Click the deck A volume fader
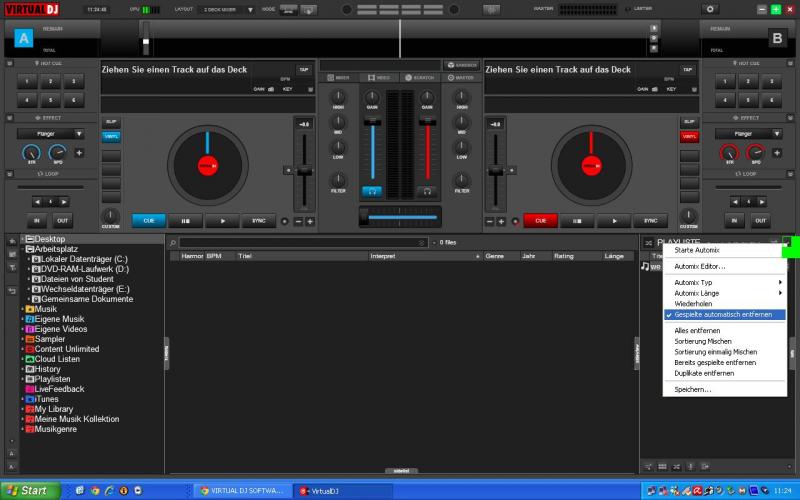The width and height of the screenshot is (800, 500). point(372,122)
